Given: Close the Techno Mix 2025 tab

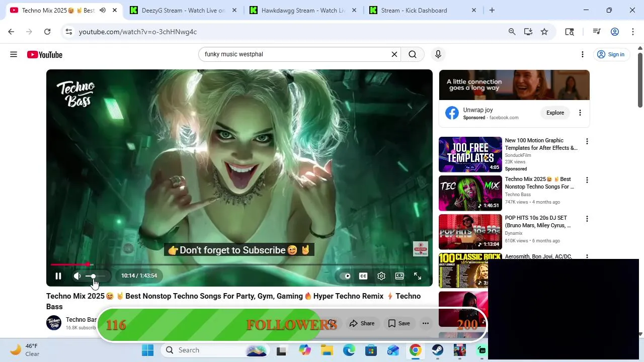Looking at the screenshot, I should [x=115, y=11].
